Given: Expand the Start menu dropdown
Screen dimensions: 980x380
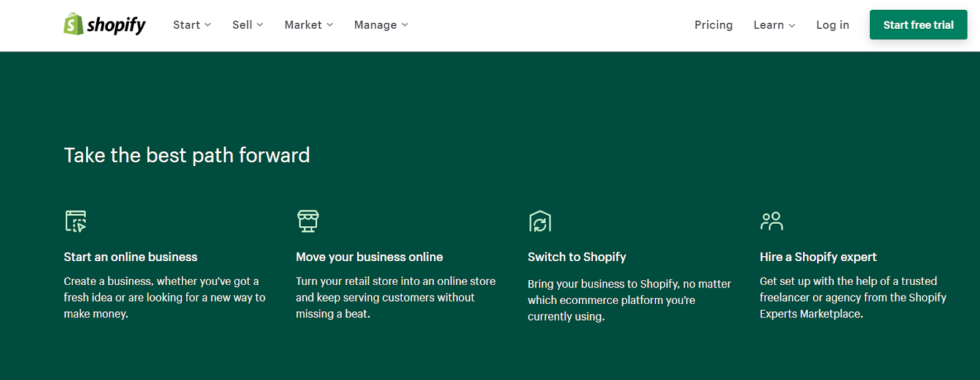Looking at the screenshot, I should click(x=192, y=25).
